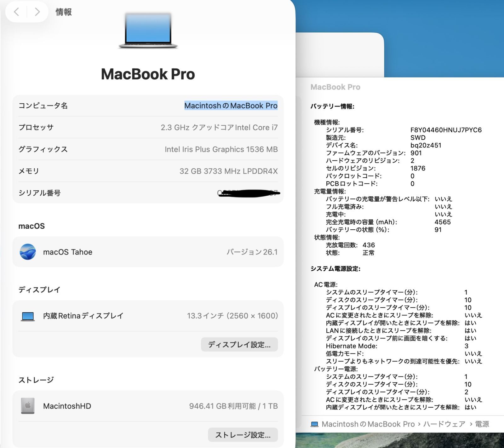The width and height of the screenshot is (504, 448).
Task: Click the 13.3インチ display resolution text
Action: pyautogui.click(x=232, y=316)
